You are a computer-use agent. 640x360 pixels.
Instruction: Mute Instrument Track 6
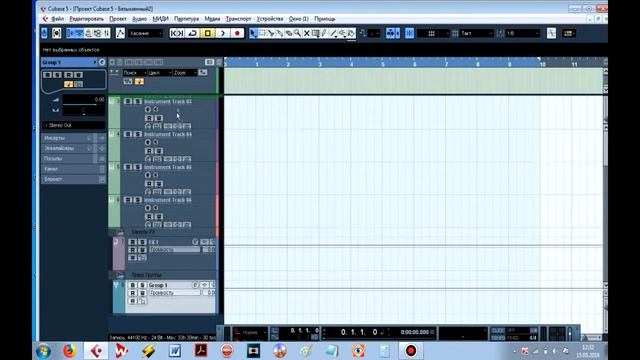128,200
